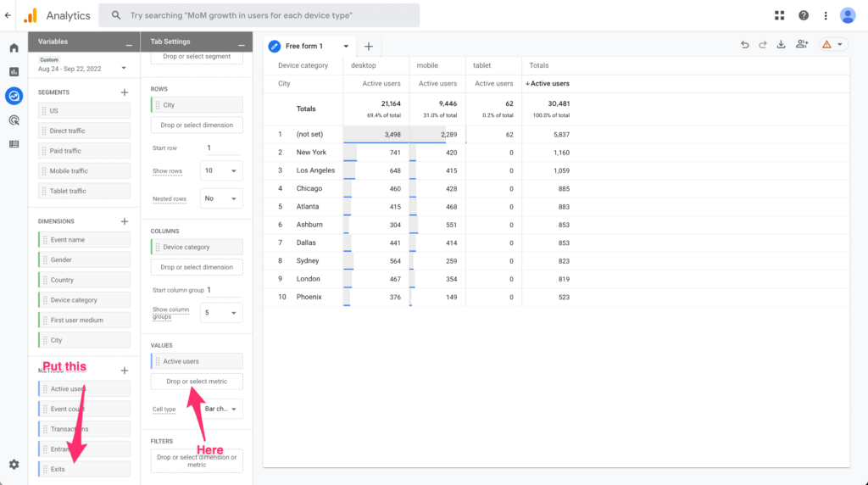Click the Admin gear icon

point(14,465)
